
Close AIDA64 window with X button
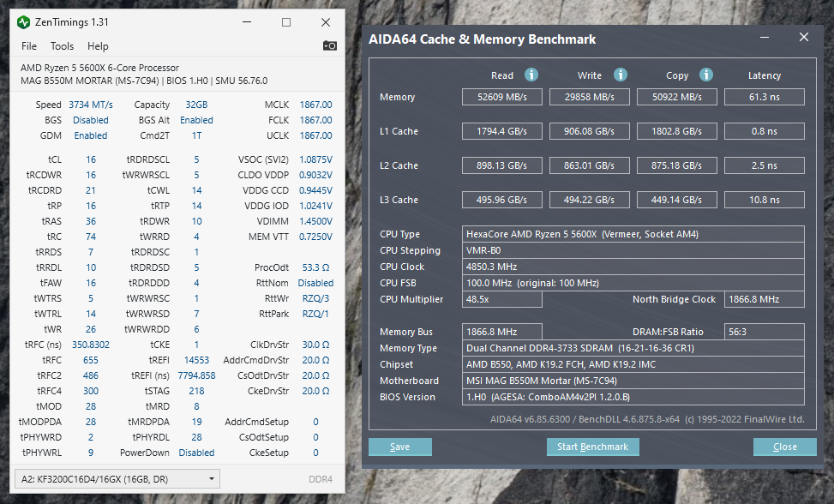coord(804,37)
